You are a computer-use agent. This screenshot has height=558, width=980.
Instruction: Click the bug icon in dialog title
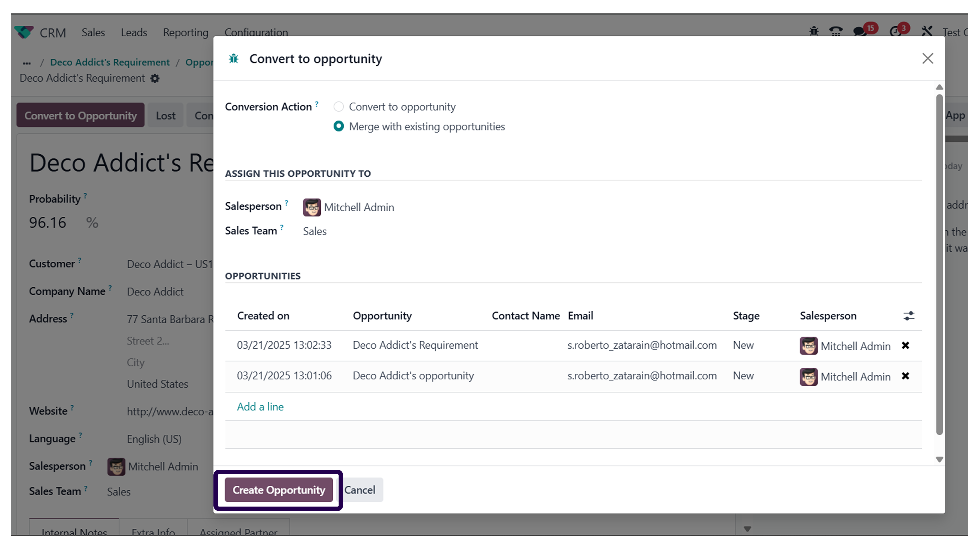pos(234,59)
